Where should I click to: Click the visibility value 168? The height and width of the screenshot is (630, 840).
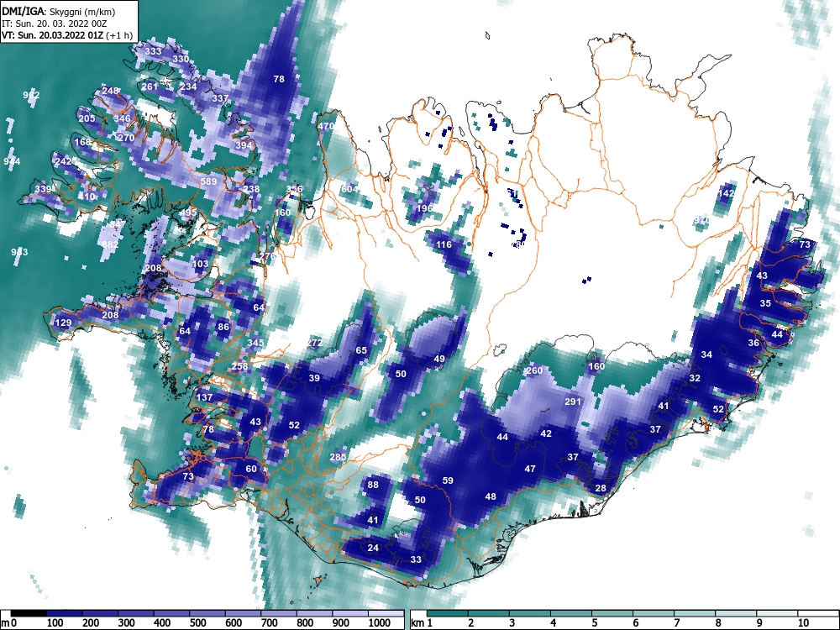[x=82, y=142]
